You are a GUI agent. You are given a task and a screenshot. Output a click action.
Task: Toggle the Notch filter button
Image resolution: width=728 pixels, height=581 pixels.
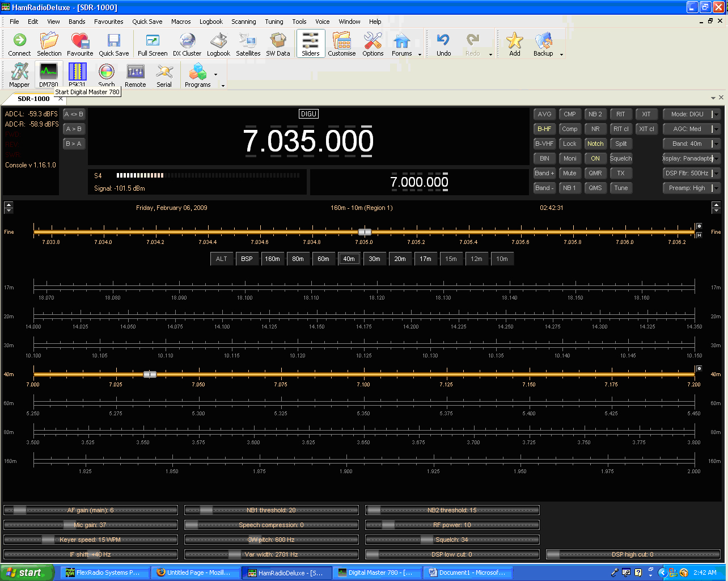point(595,144)
